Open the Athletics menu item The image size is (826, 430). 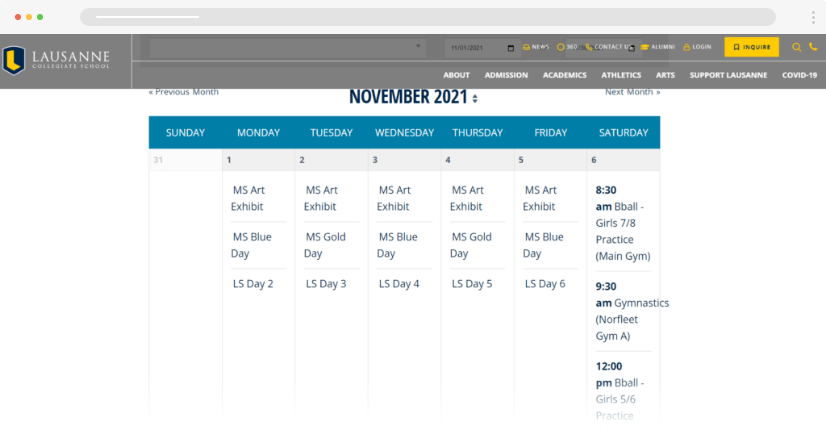621,75
